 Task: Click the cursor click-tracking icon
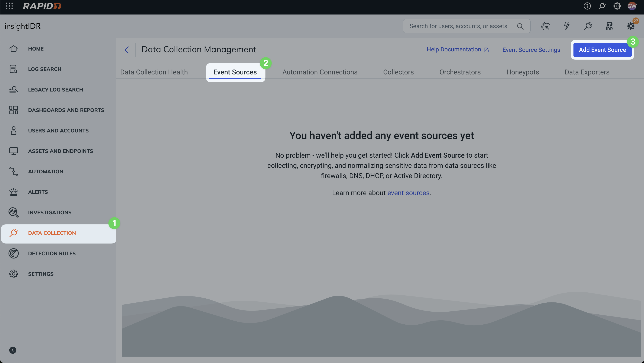coord(546,26)
